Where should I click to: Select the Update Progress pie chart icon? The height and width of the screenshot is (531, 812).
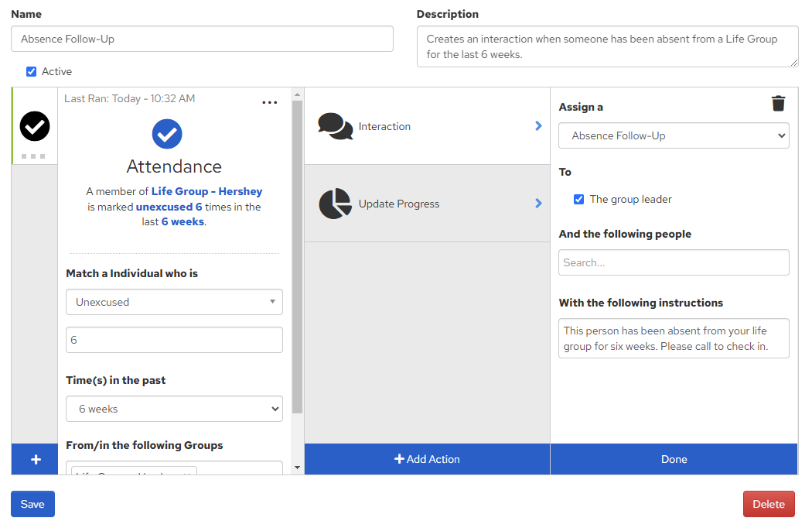click(336, 204)
